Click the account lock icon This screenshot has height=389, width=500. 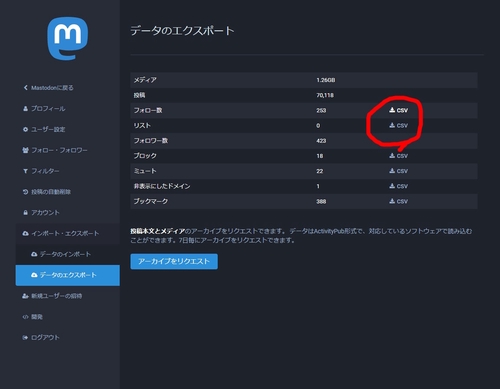coord(25,213)
